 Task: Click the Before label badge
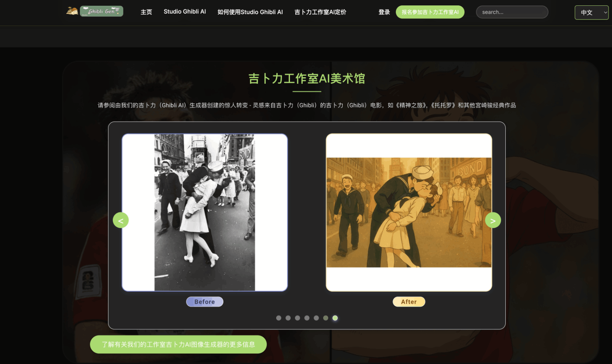click(x=205, y=302)
